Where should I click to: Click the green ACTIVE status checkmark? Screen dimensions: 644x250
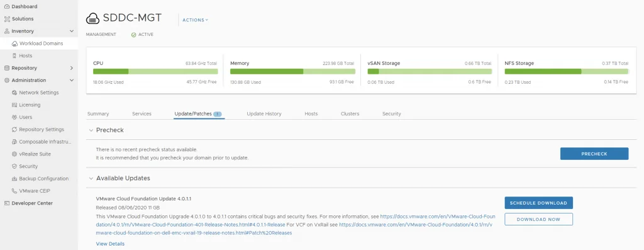coord(133,35)
